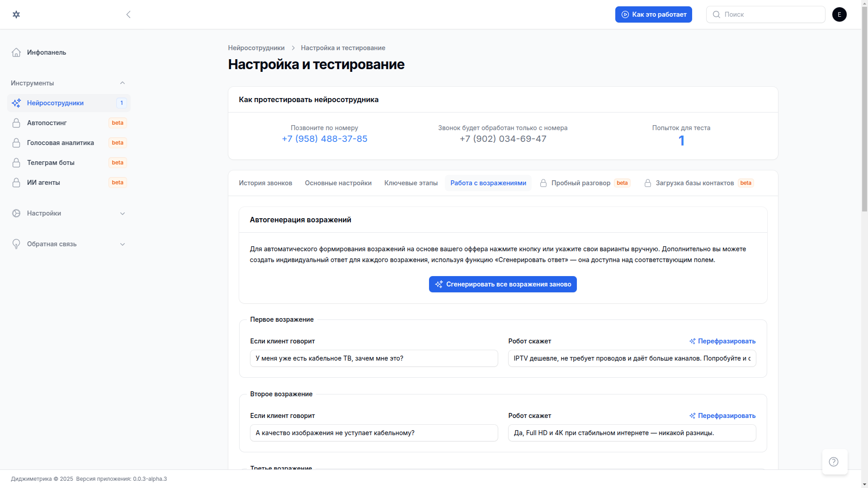Viewport: 868px width, 488px height.
Task: Click the beta badge next to Телеграм боты
Action: click(x=118, y=163)
